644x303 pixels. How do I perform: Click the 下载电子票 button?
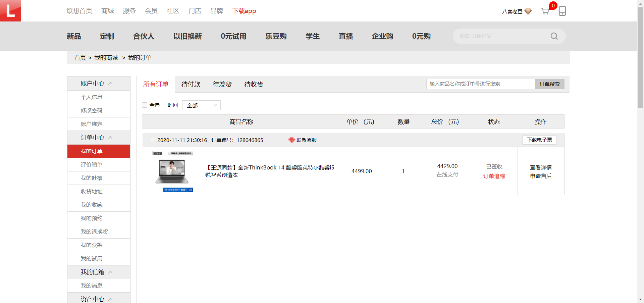pyautogui.click(x=539, y=140)
